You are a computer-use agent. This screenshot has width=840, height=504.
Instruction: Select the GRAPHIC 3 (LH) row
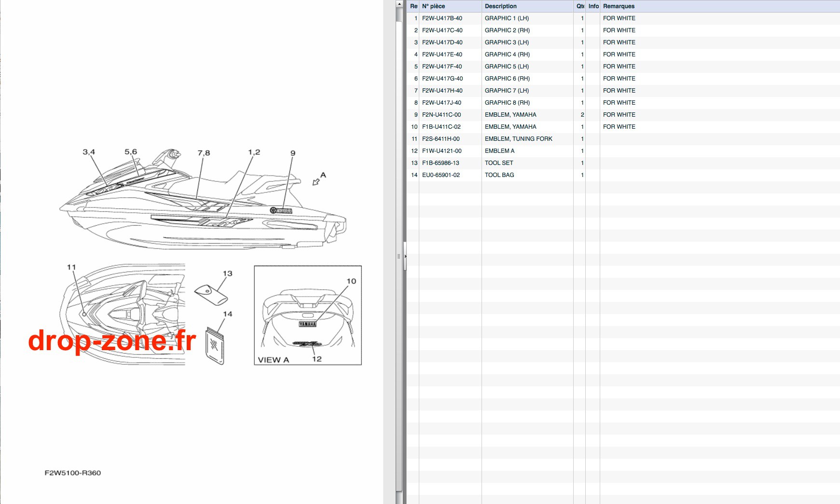point(623,42)
